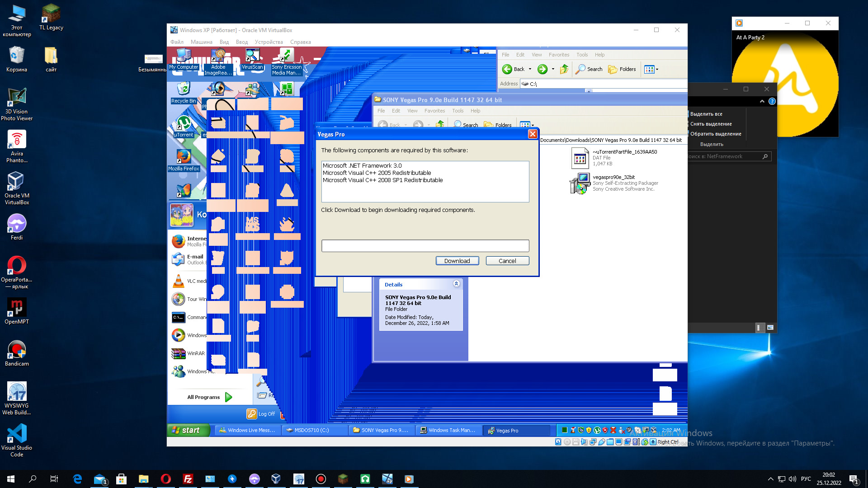Click the Up folder icon in C:\ Explorer
Screen dimensions: 868x488
[x=564, y=69]
